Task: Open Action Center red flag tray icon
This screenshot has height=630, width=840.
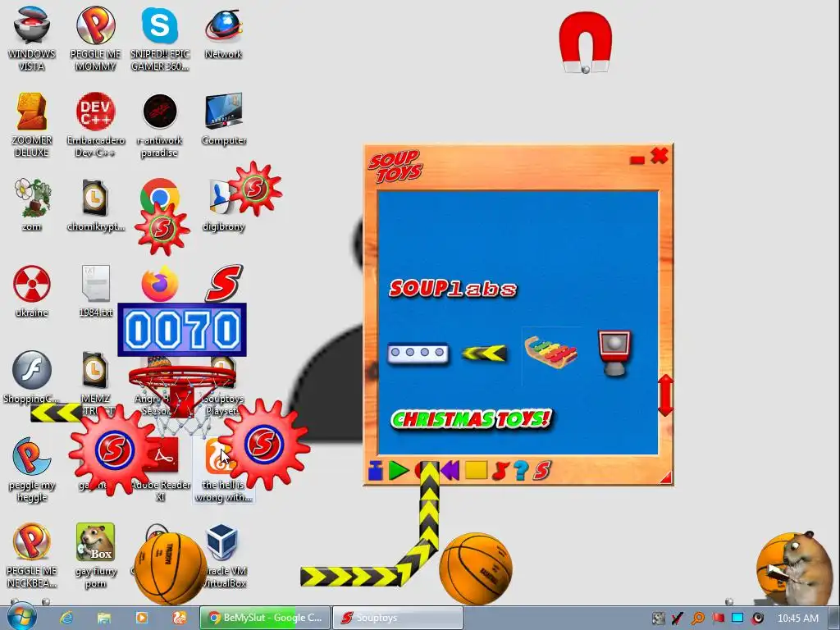Action: pyautogui.click(x=718, y=619)
